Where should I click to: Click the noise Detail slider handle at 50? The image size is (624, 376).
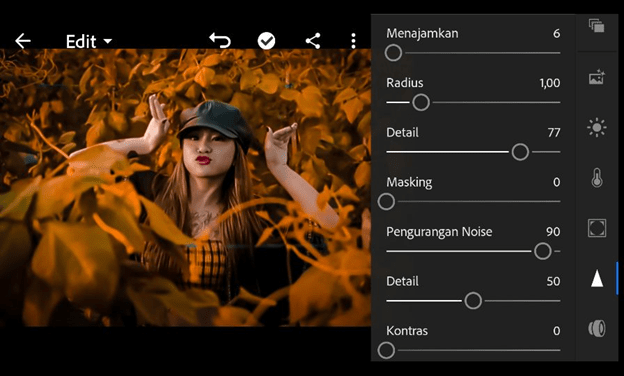click(x=473, y=301)
